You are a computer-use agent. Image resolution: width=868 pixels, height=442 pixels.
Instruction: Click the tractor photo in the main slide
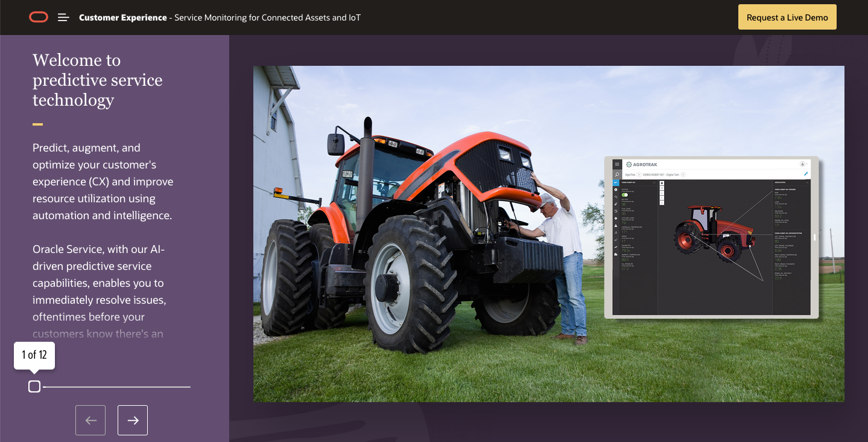click(548, 234)
